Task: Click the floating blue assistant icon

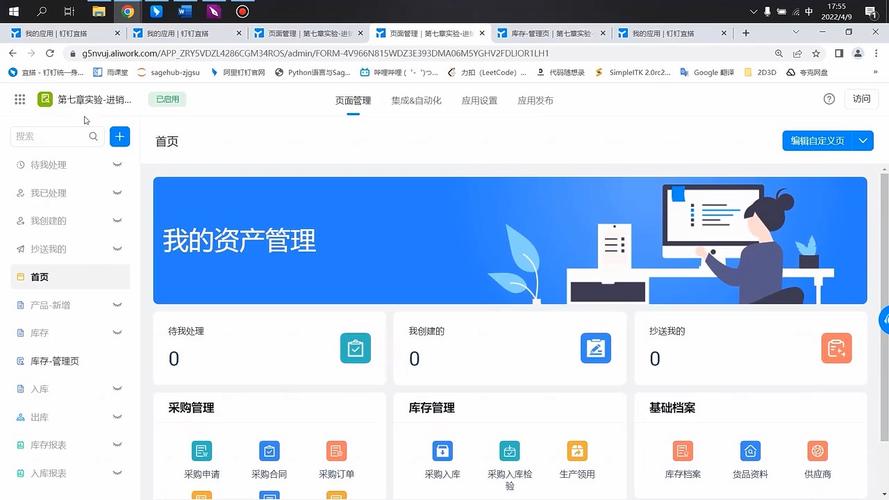Action: (x=884, y=320)
